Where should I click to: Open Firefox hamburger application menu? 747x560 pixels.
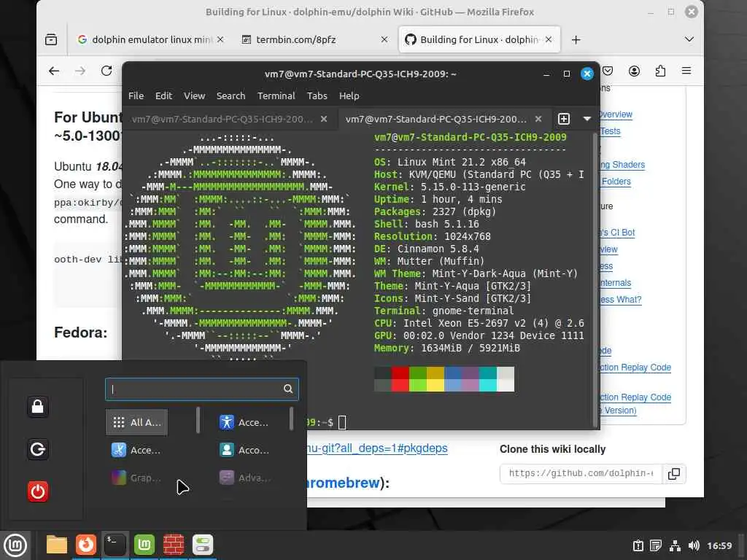click(x=686, y=71)
